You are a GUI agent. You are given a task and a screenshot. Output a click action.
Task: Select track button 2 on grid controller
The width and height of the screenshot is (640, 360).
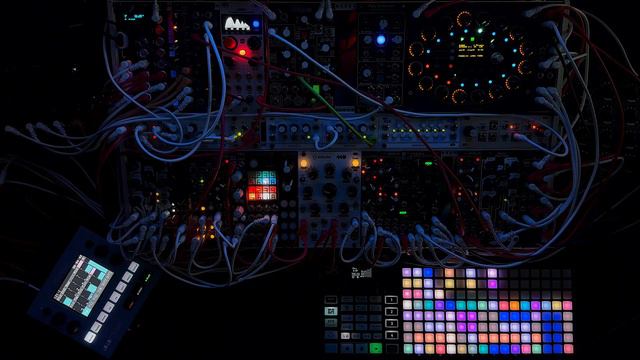[391, 312]
